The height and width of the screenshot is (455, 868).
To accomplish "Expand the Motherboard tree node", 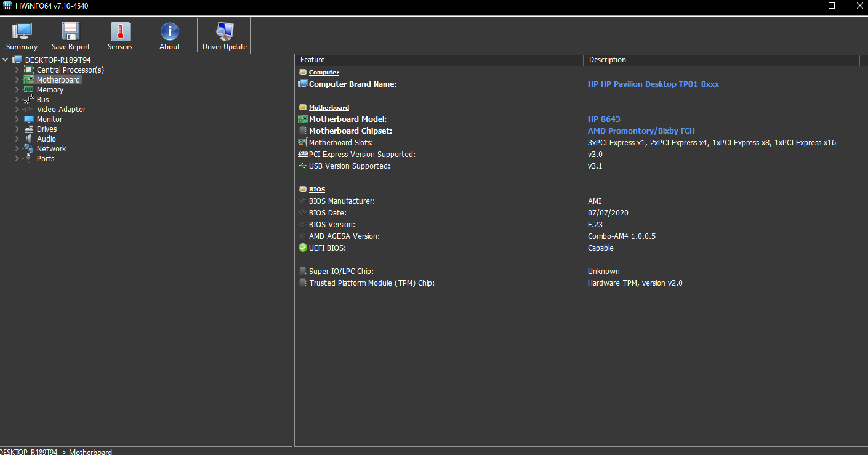I will coord(17,79).
